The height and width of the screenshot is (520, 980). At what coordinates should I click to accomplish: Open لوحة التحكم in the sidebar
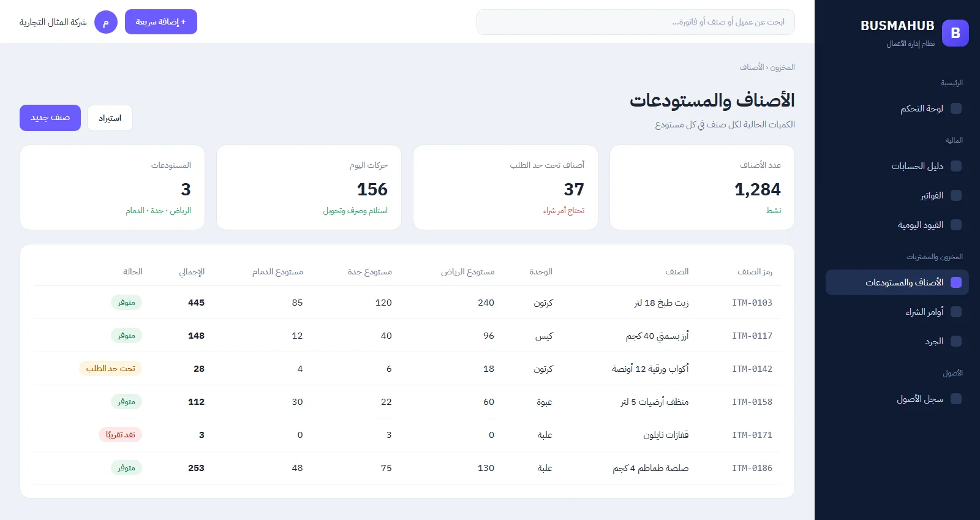point(897,108)
